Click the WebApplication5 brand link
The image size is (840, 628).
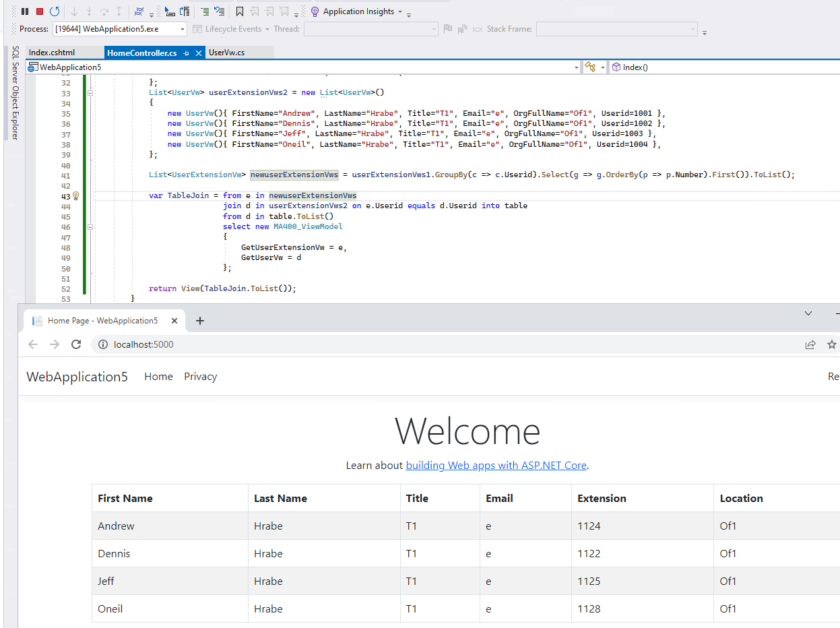coord(77,377)
